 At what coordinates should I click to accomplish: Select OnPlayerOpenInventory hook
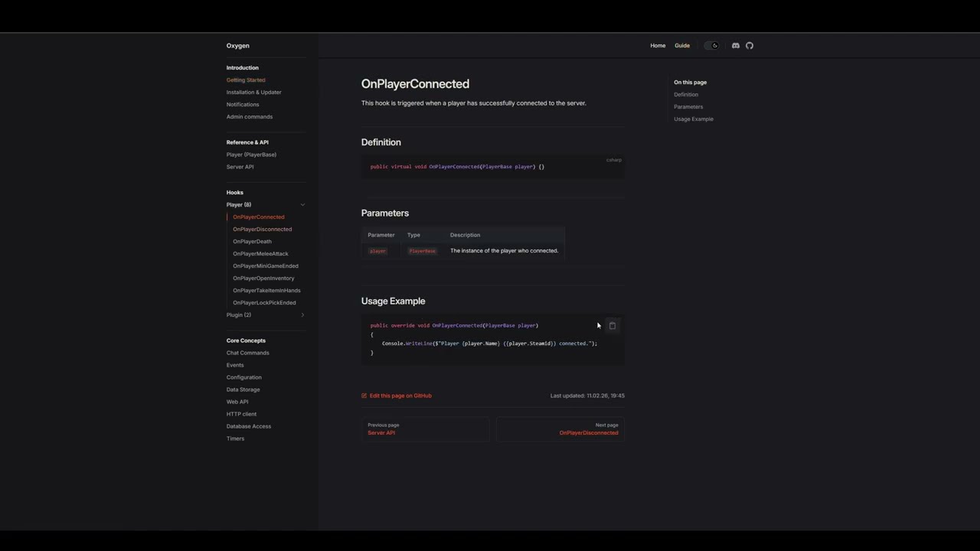pos(263,279)
